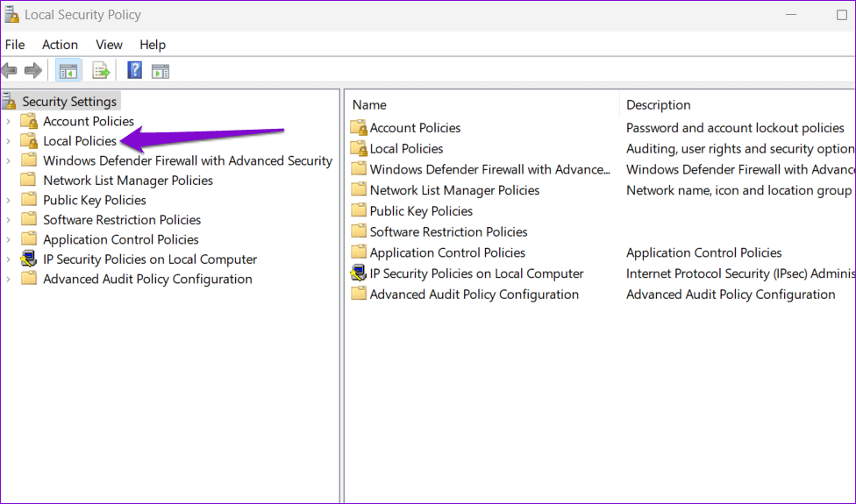Minimize the Local Security Policy window
This screenshot has width=856, height=504.
791,15
